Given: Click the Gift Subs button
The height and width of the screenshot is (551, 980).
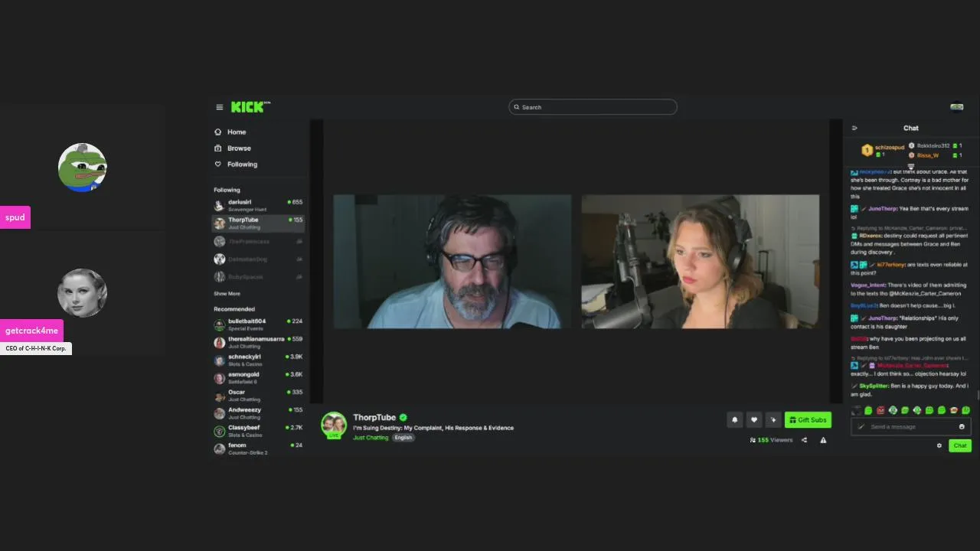Looking at the screenshot, I should click(808, 419).
